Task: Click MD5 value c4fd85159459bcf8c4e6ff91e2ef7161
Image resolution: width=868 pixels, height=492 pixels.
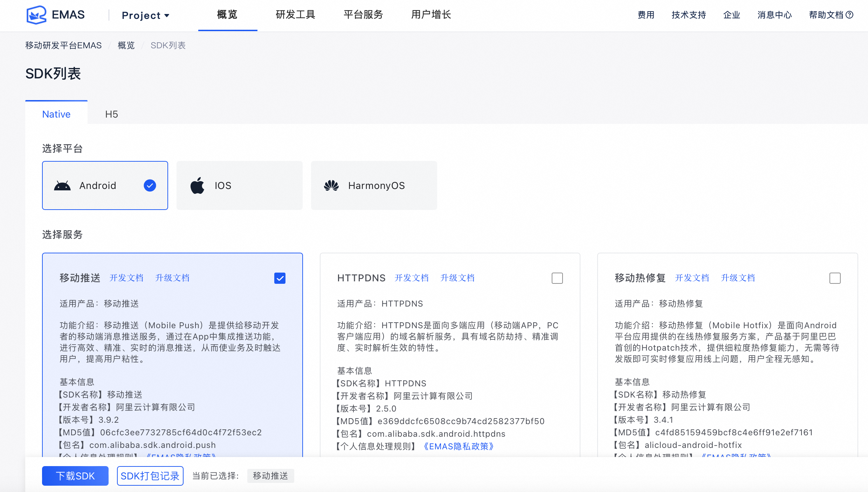Action: [x=734, y=432]
